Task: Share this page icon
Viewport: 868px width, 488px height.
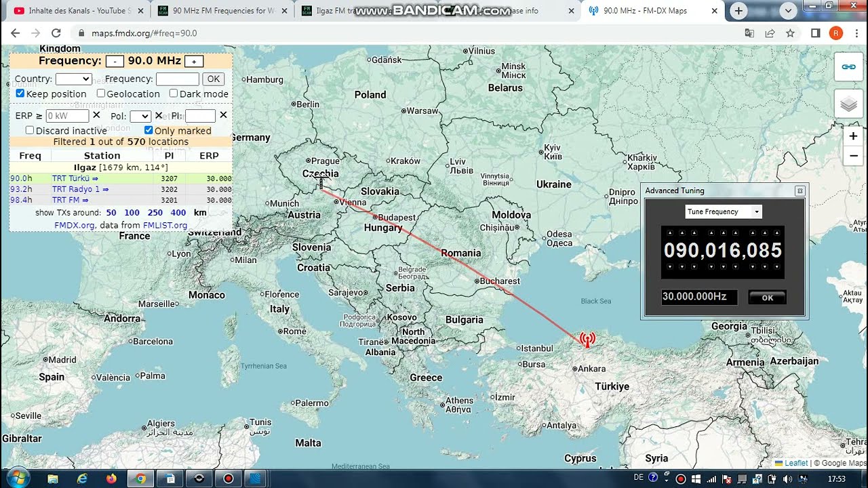Action: pyautogui.click(x=770, y=33)
